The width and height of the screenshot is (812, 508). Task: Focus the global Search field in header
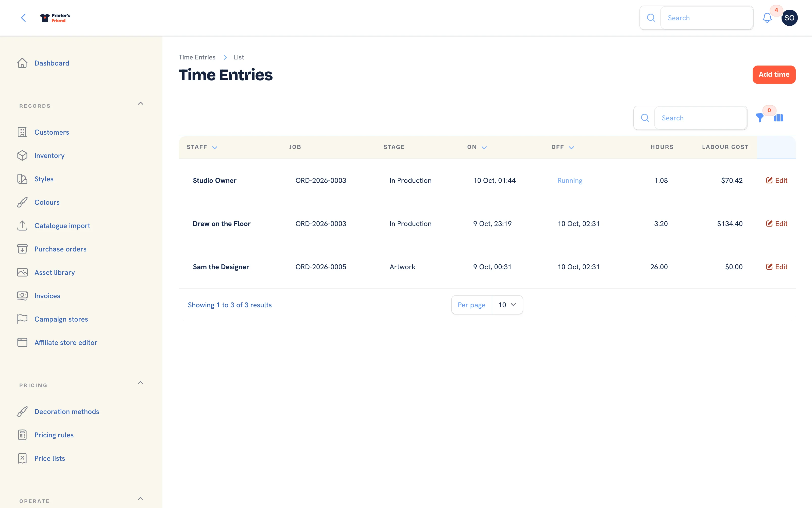click(706, 18)
